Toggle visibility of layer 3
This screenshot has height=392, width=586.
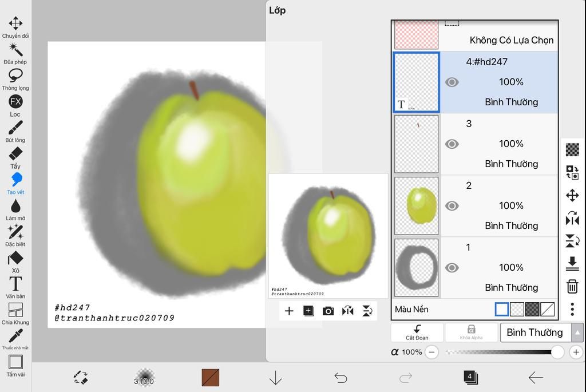point(452,144)
